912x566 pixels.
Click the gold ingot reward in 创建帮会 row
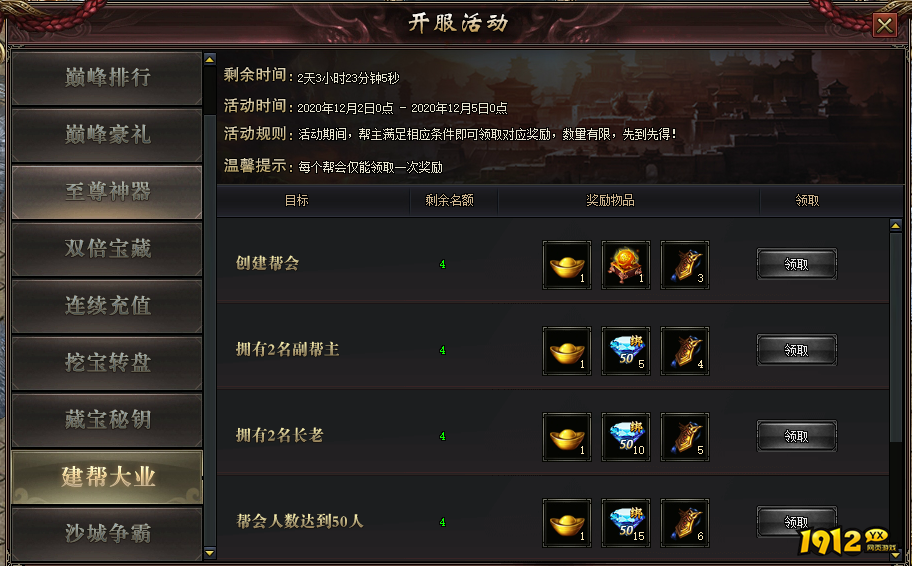pyautogui.click(x=567, y=265)
